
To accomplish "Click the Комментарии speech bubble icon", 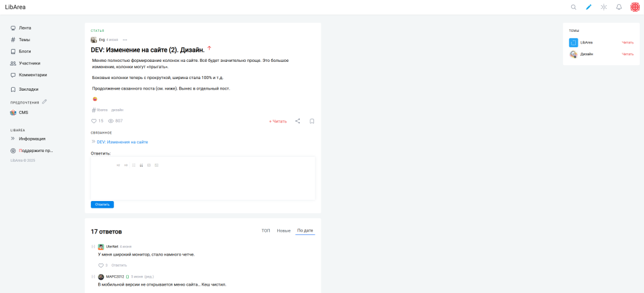I will click(x=13, y=75).
